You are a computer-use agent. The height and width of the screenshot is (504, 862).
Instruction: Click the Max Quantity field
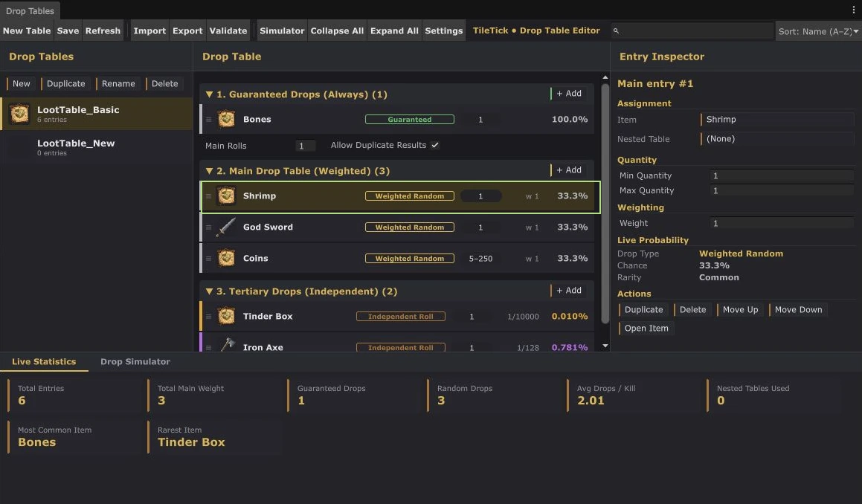coord(781,190)
